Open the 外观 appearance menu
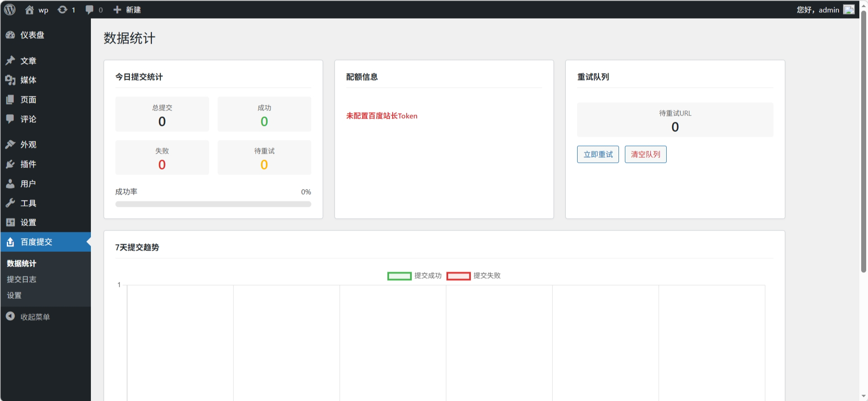Screen dimensions: 868x401 coord(28,145)
